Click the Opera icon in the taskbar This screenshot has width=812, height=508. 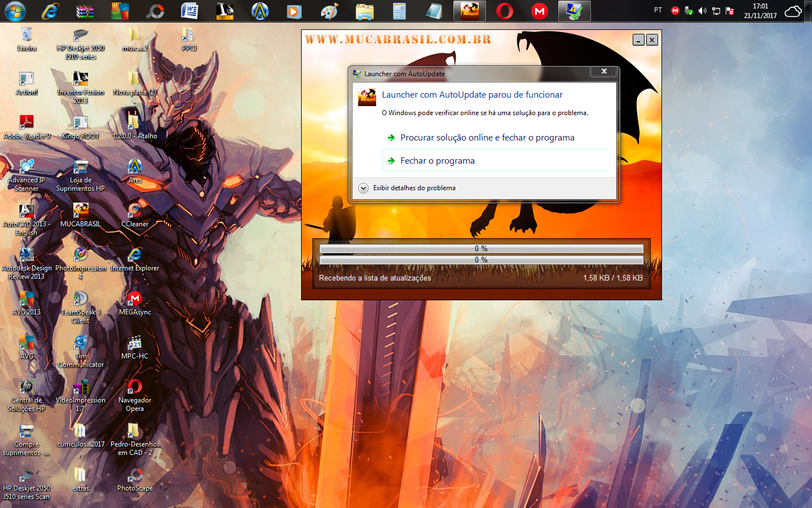click(x=505, y=11)
